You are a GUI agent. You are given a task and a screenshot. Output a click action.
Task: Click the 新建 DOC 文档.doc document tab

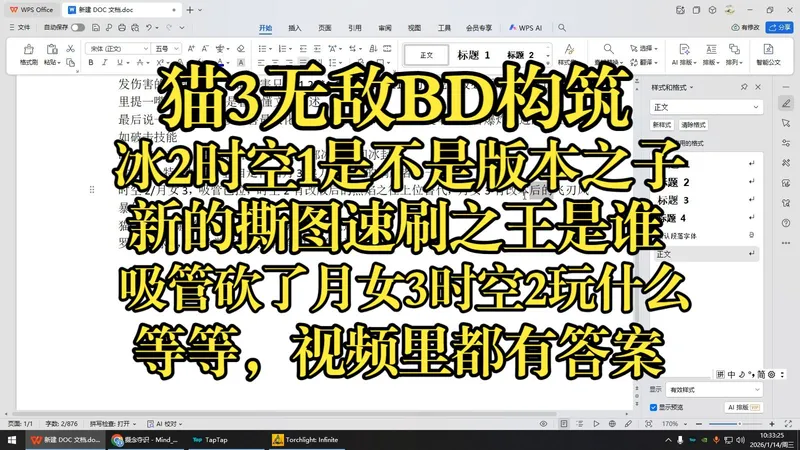click(x=120, y=10)
